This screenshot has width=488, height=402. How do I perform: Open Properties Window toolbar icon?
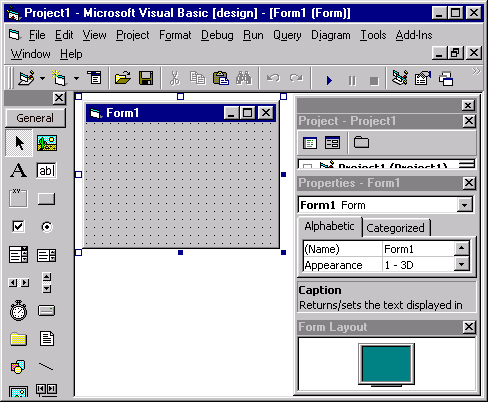423,78
